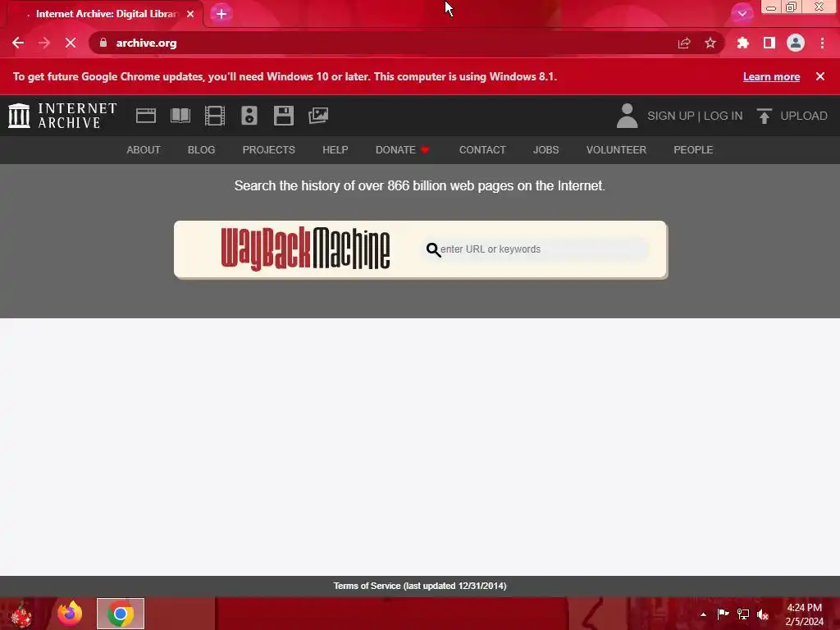The image size is (840, 630).
Task: View site information lock icon
Action: point(103,43)
